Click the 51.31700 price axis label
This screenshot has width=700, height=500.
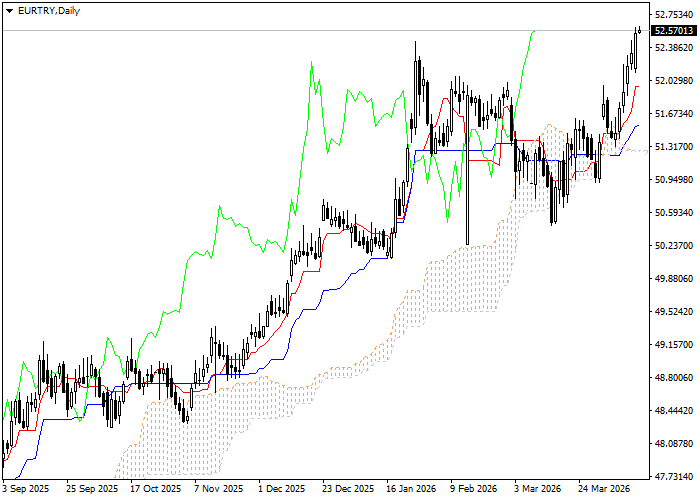coord(673,147)
